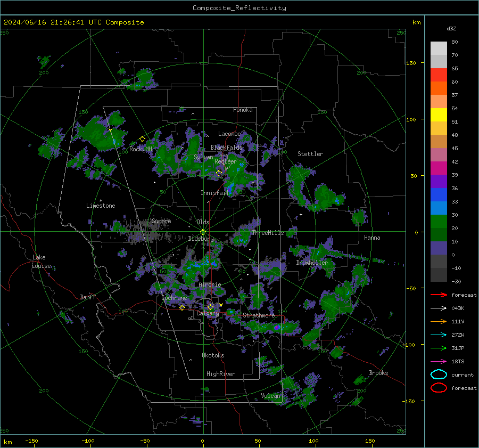Click the red 'forecast' ellipse icon
This screenshot has height=448, width=479.
click(x=439, y=388)
